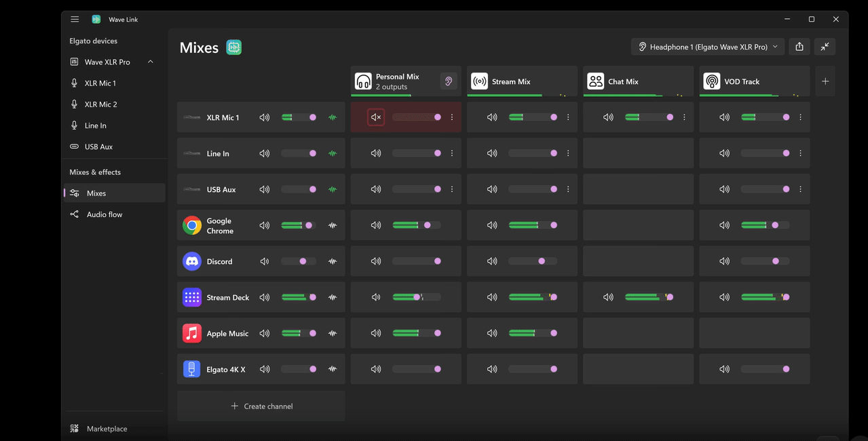Select XLR Mic 1 in sidebar
Viewport: 868px width, 441px height.
(114, 83)
